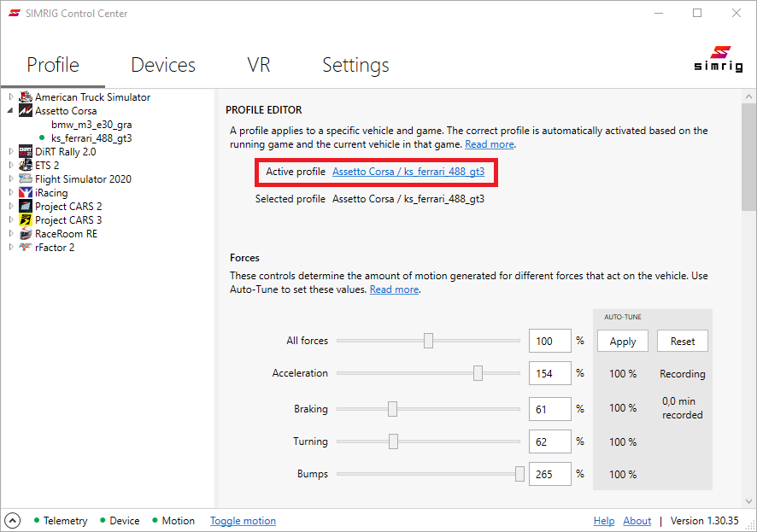Viewport: 757px width, 532px height.
Task: Click the Auto-Tune Reset button
Action: click(682, 341)
